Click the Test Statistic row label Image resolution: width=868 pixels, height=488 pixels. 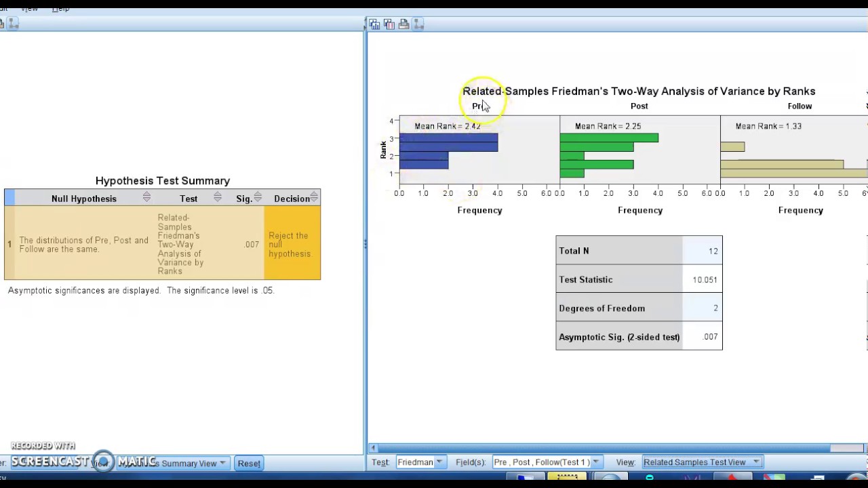586,279
